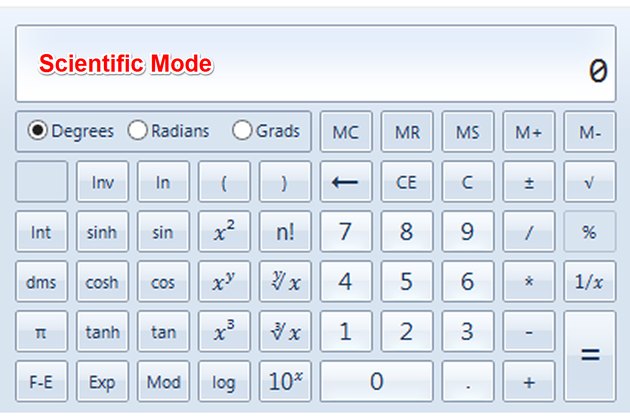Click the backspace arrow key
The image size is (630, 419).
click(346, 182)
